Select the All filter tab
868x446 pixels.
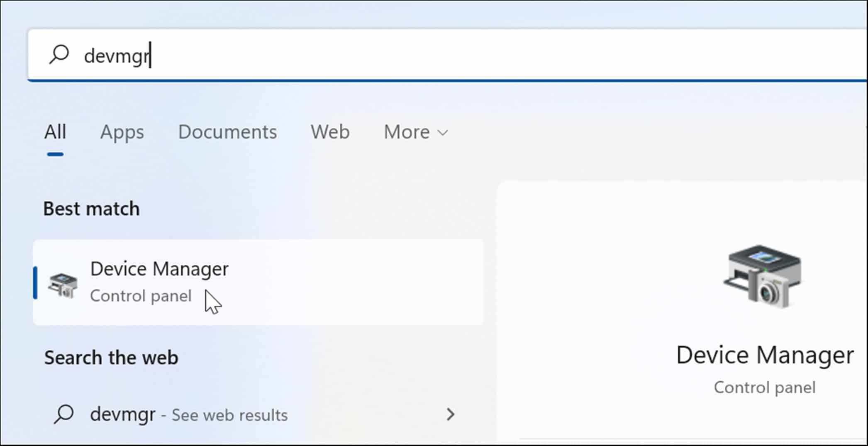coord(55,132)
